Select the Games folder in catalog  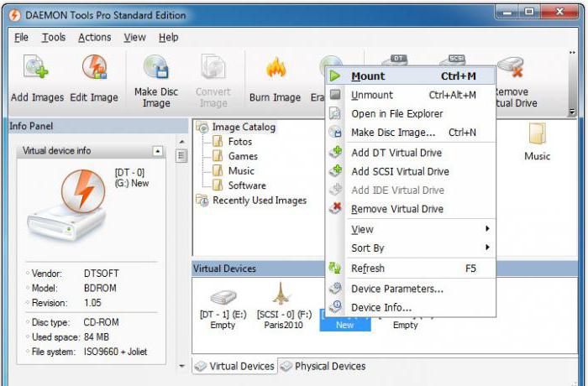[235, 156]
